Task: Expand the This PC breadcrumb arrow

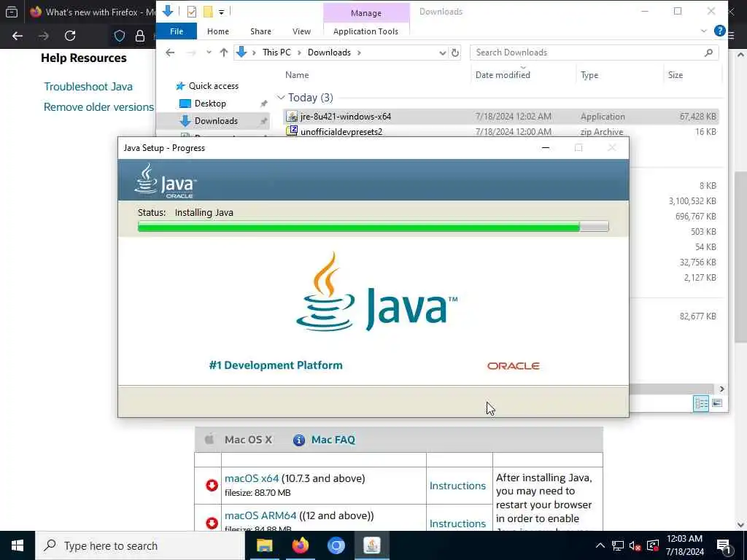Action: click(x=298, y=52)
